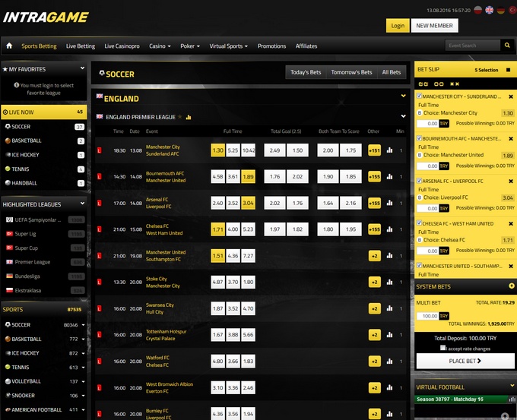517x420 pixels.
Task: Check all bet slip selections icon
Action: tap(423, 84)
